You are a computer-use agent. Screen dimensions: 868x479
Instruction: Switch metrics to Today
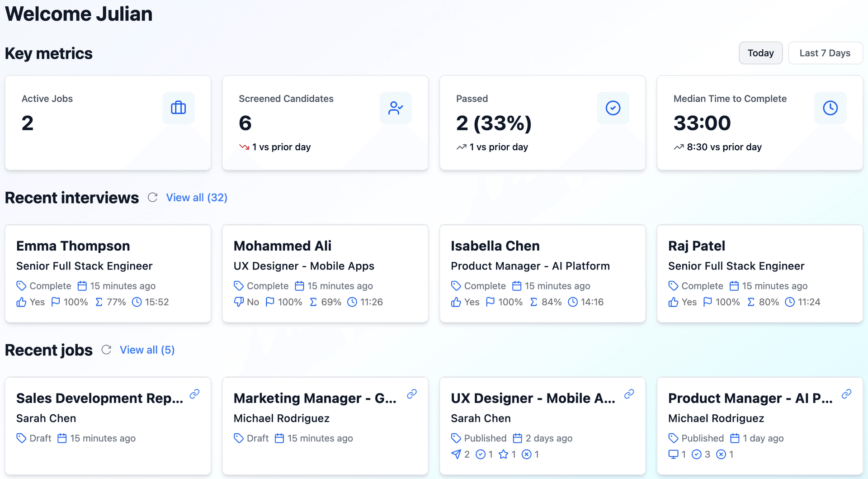coord(760,53)
